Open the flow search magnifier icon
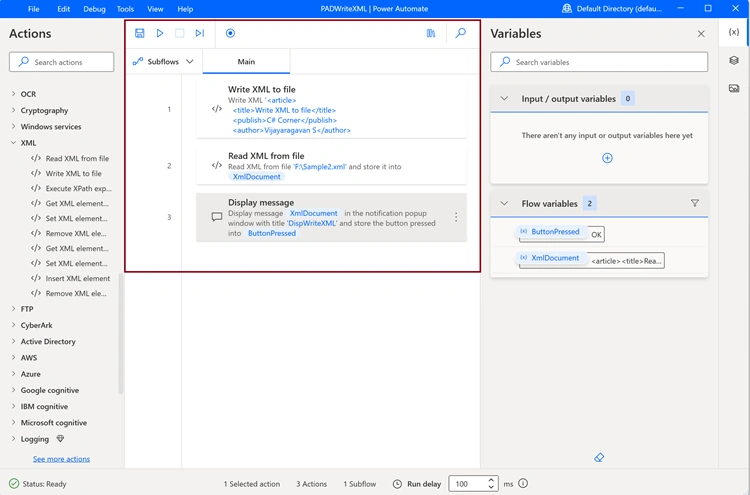Image resolution: width=750 pixels, height=495 pixels. click(461, 33)
